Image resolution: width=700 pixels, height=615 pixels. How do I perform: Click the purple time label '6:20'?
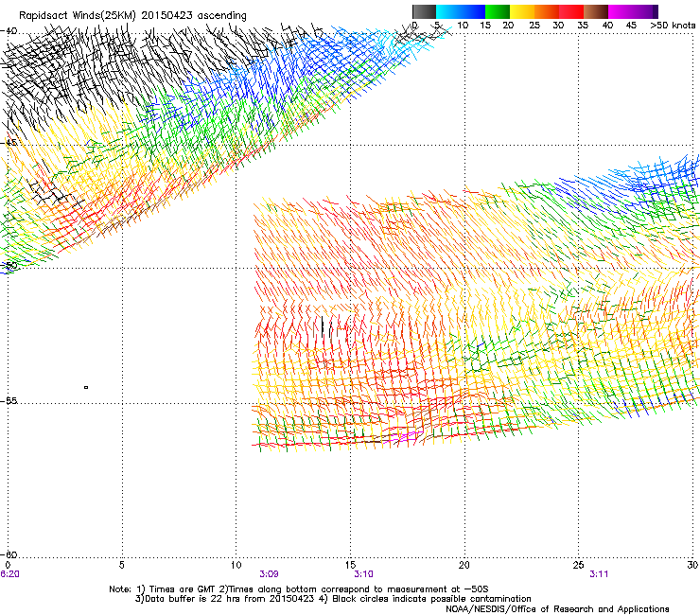coord(9,574)
